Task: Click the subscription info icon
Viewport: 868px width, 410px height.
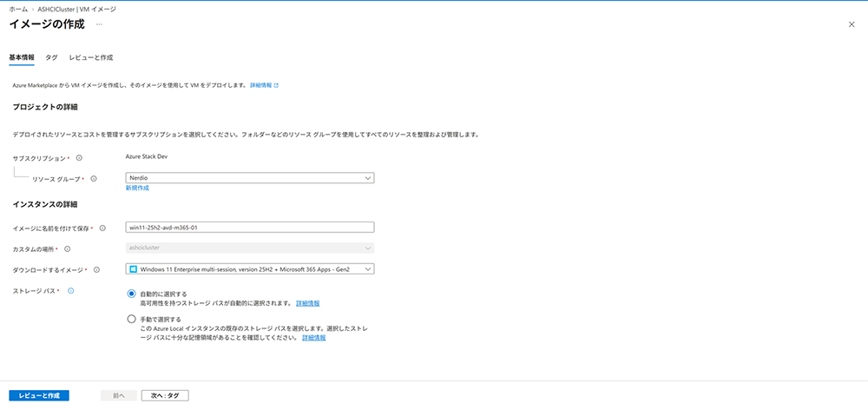Action: point(79,158)
